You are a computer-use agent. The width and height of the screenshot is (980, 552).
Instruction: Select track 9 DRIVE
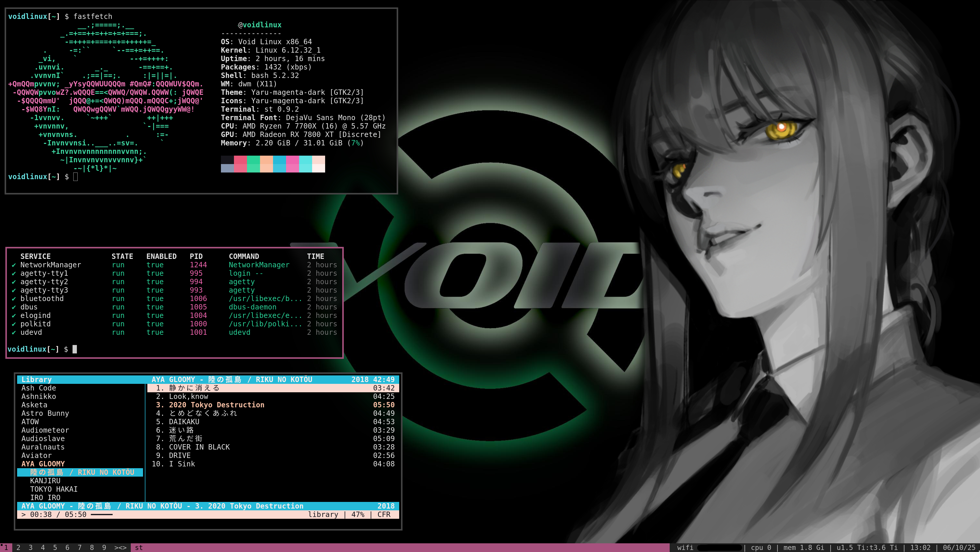coord(273,455)
